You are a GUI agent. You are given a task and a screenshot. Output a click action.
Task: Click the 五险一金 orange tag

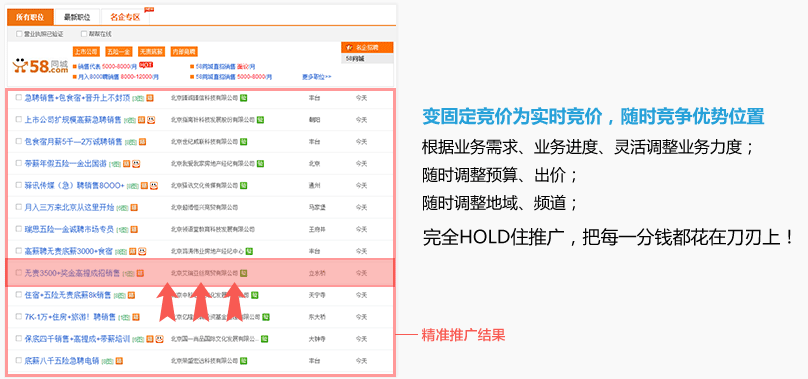pyautogui.click(x=119, y=52)
